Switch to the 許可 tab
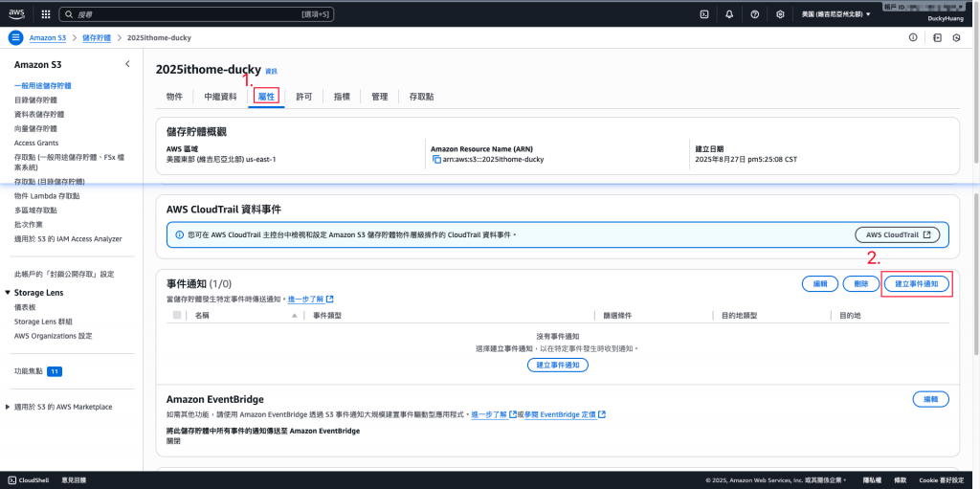 (304, 97)
